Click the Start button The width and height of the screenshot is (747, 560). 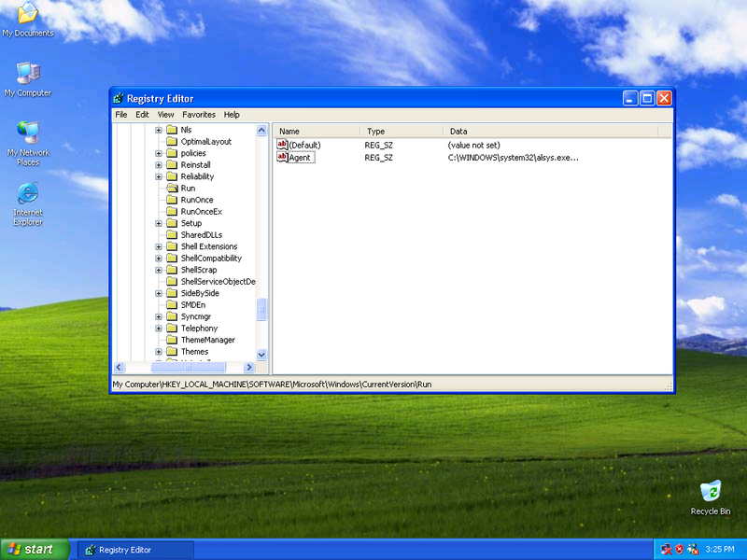click(x=35, y=550)
